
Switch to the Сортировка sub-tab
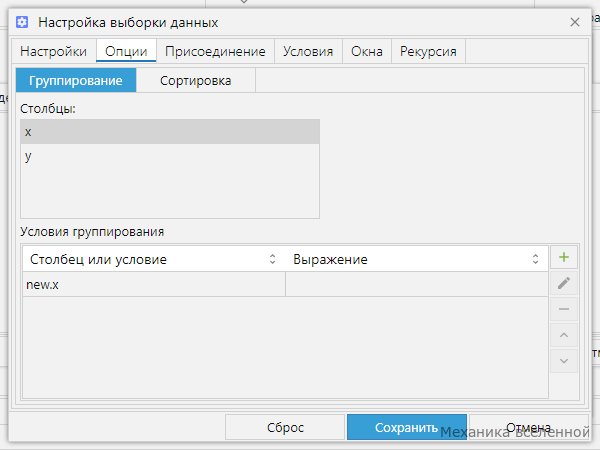[196, 81]
